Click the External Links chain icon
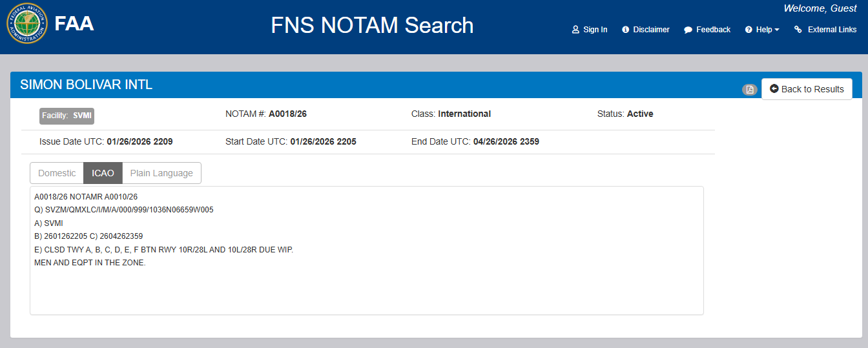The height and width of the screenshot is (348, 868). coord(798,30)
